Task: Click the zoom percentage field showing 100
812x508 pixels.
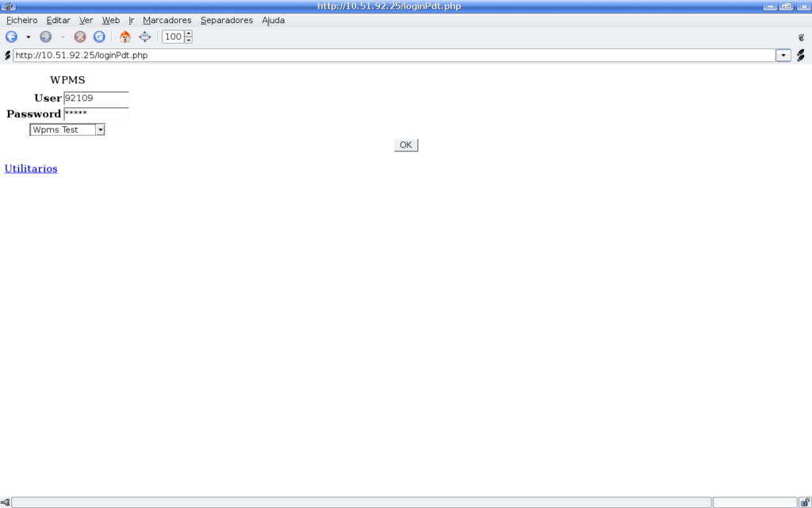Action: [x=173, y=37]
